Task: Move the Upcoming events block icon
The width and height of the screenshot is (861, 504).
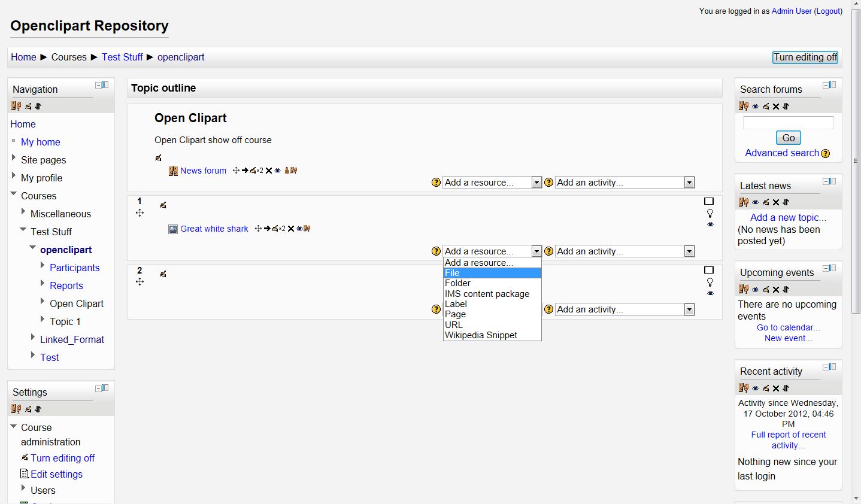Action: [786, 290]
